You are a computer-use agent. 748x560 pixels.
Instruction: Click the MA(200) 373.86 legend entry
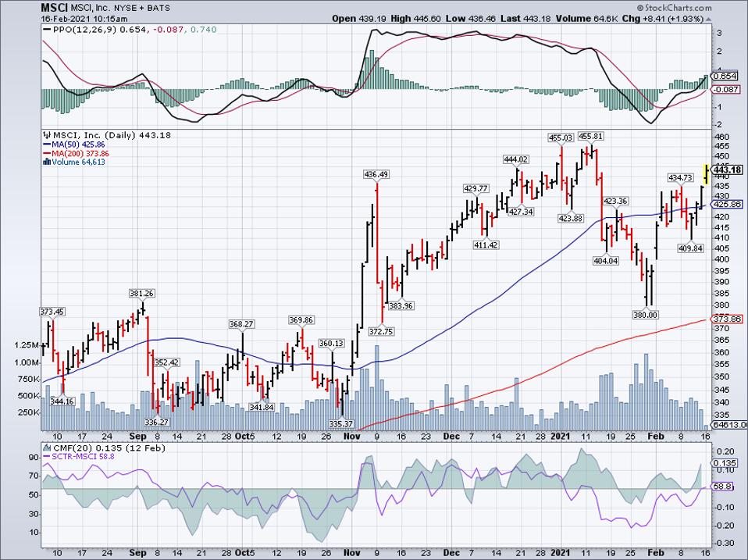coord(80,154)
